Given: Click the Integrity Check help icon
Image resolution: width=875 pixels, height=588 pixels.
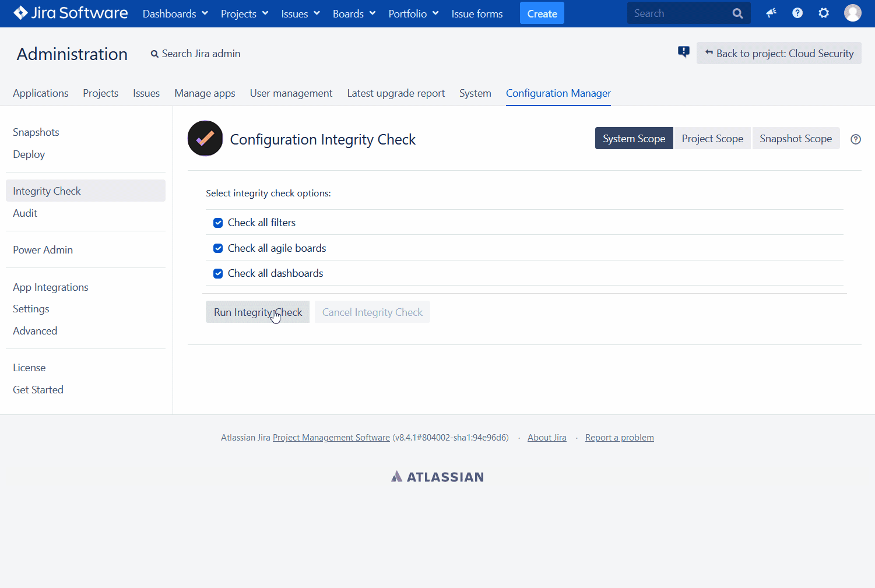Looking at the screenshot, I should [856, 139].
